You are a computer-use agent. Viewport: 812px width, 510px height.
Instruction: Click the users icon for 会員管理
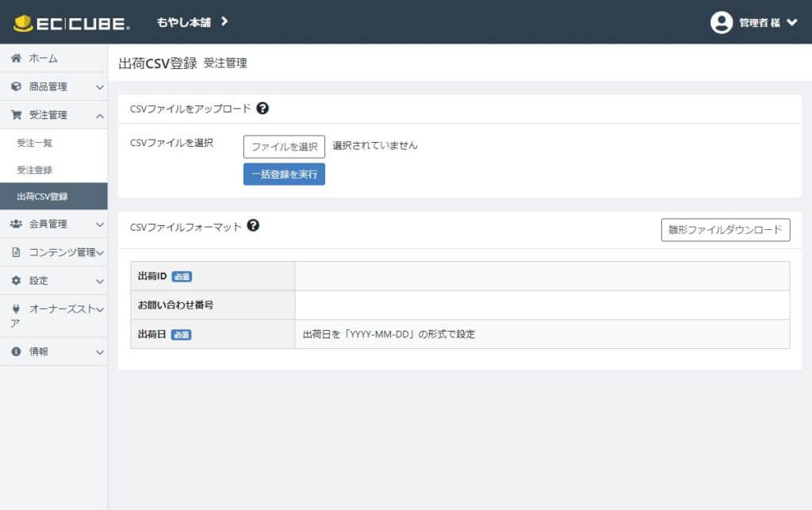click(16, 224)
